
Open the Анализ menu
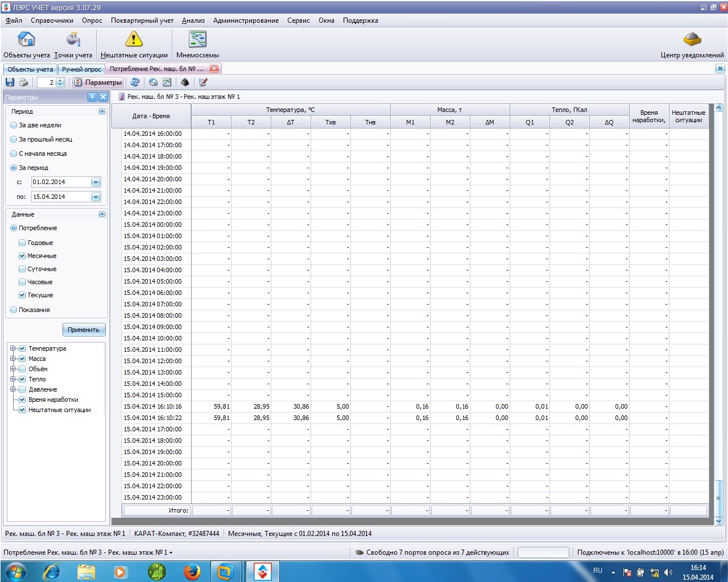(x=193, y=20)
